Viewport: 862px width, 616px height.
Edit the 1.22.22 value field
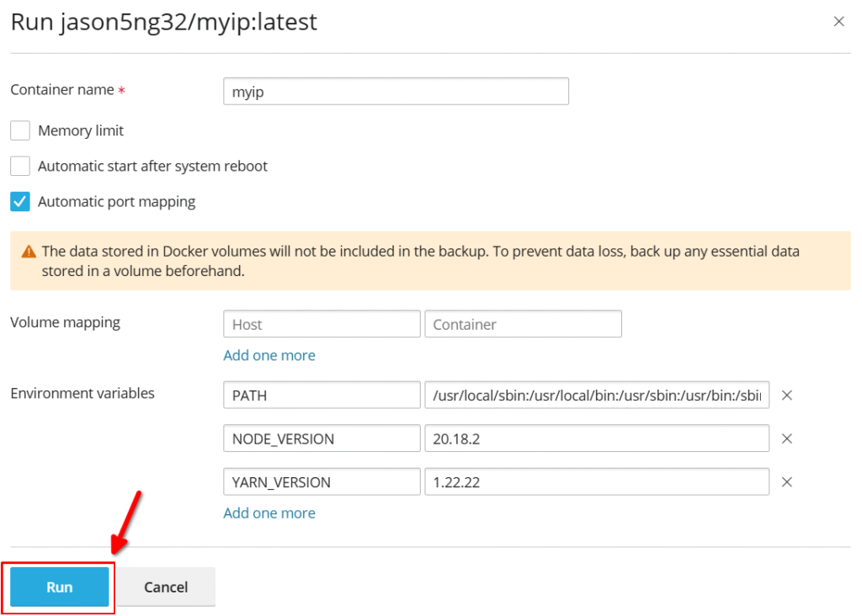tap(597, 482)
